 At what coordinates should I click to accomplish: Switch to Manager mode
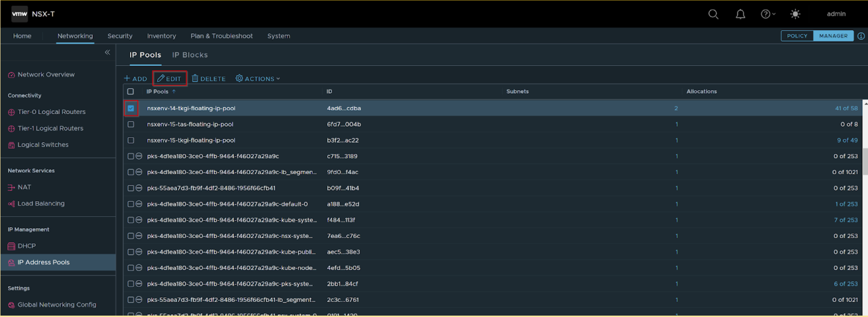833,36
